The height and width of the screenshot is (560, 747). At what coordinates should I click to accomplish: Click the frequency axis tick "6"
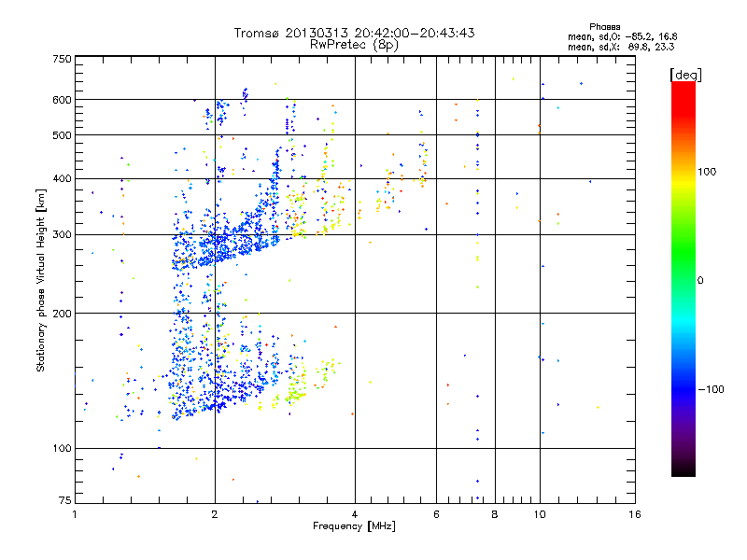(436, 514)
